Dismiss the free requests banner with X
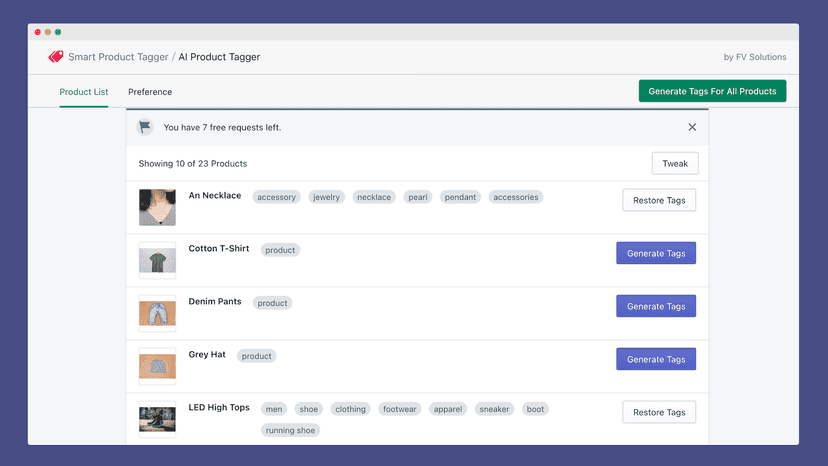This screenshot has height=466, width=828. [x=692, y=127]
